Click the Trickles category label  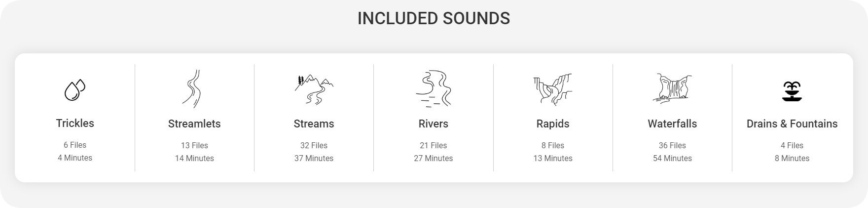coord(75,123)
